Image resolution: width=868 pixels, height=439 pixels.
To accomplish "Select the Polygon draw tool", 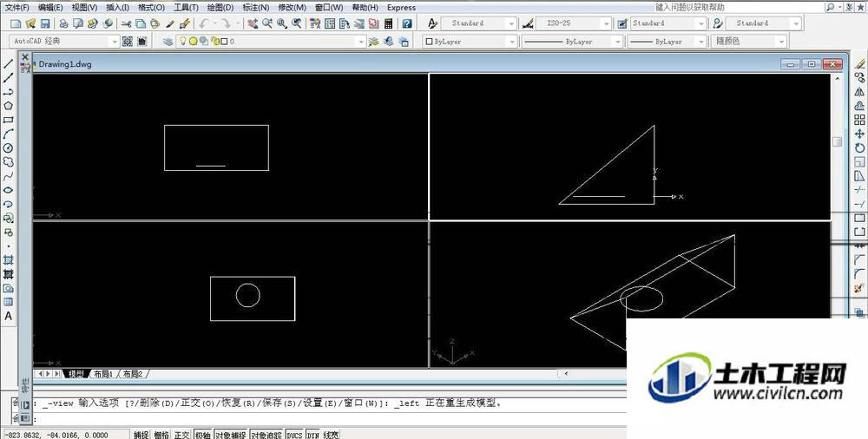I will (9, 106).
